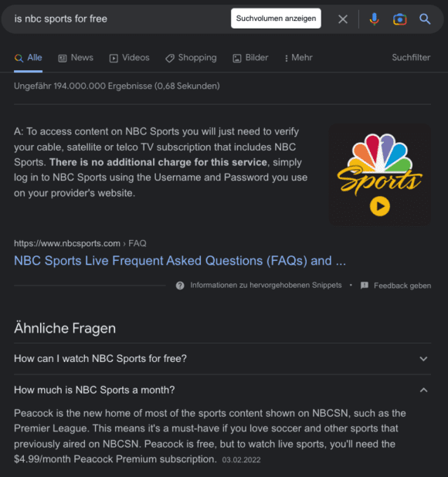The image size is (448, 477).
Task: Click the Ähnliche Fragen heading
Action: point(65,328)
